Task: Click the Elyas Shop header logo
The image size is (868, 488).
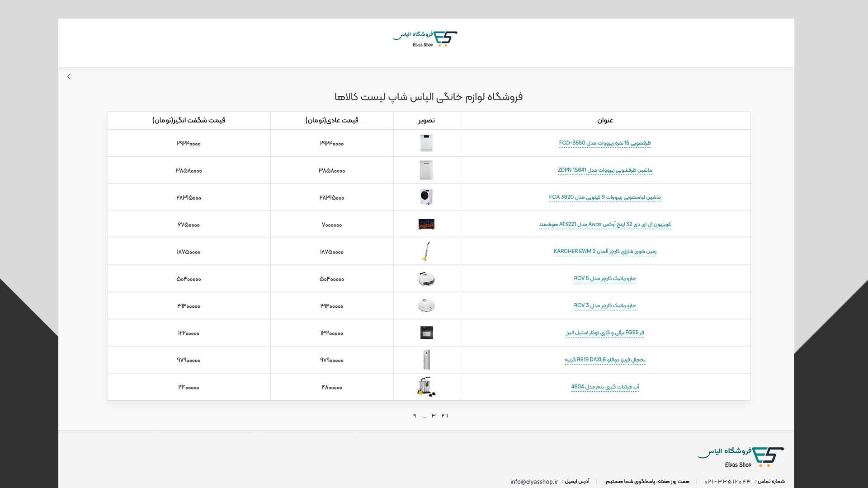Action: pos(425,39)
